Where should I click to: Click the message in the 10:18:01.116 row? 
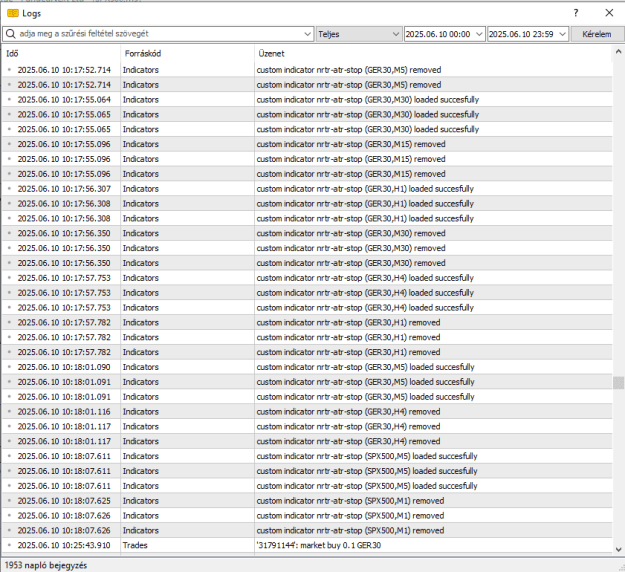click(x=348, y=412)
